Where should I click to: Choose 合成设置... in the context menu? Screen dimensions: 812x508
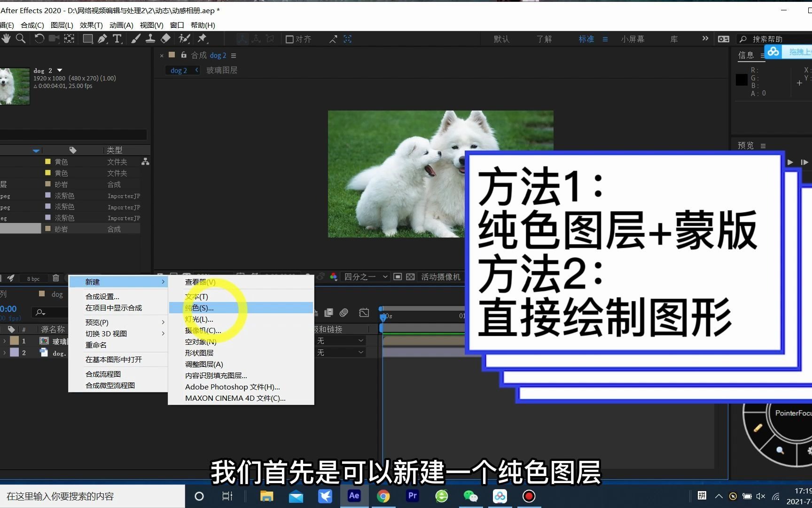(118, 296)
